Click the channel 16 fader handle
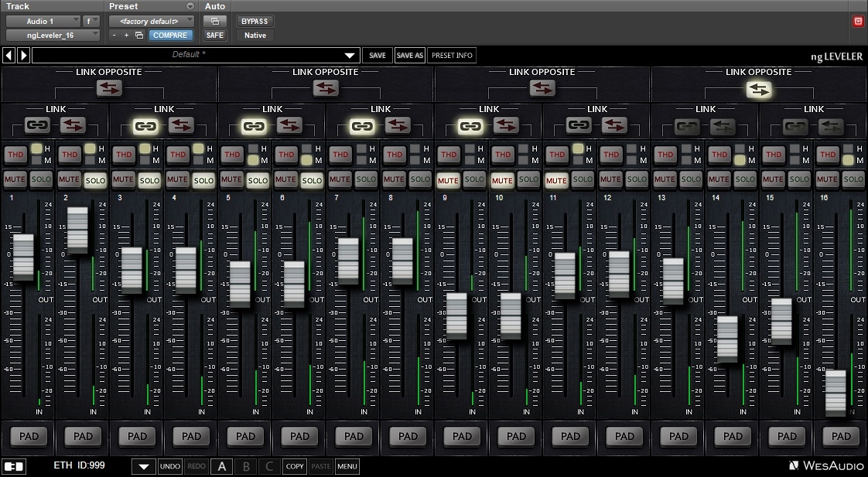Screen dimensions: 868x477 835,393
